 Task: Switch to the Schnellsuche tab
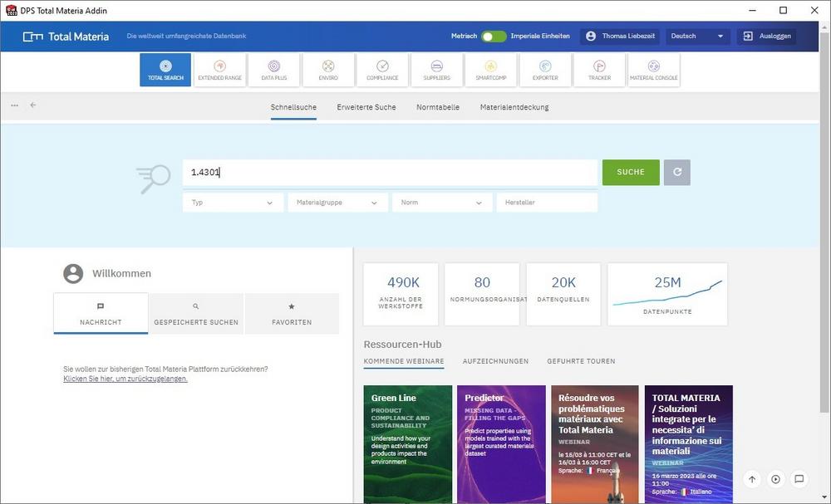pos(293,107)
